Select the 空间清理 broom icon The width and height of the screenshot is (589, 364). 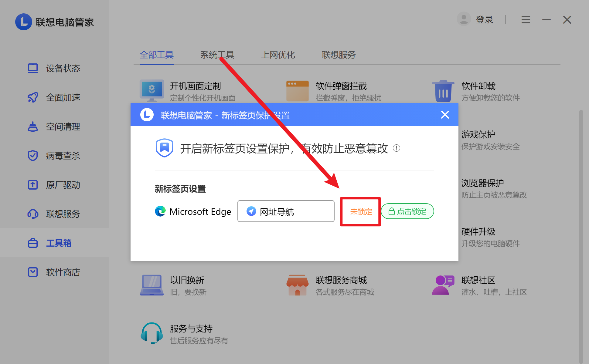tap(33, 126)
